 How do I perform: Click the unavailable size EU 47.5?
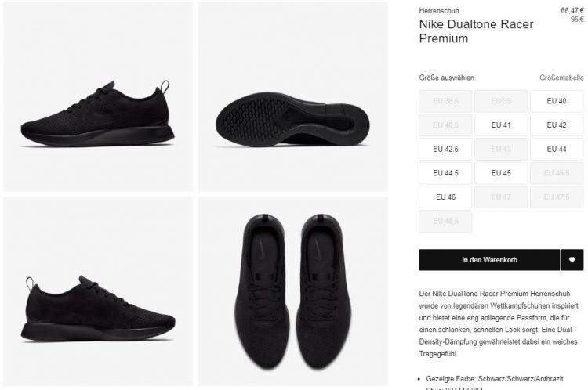click(x=557, y=197)
